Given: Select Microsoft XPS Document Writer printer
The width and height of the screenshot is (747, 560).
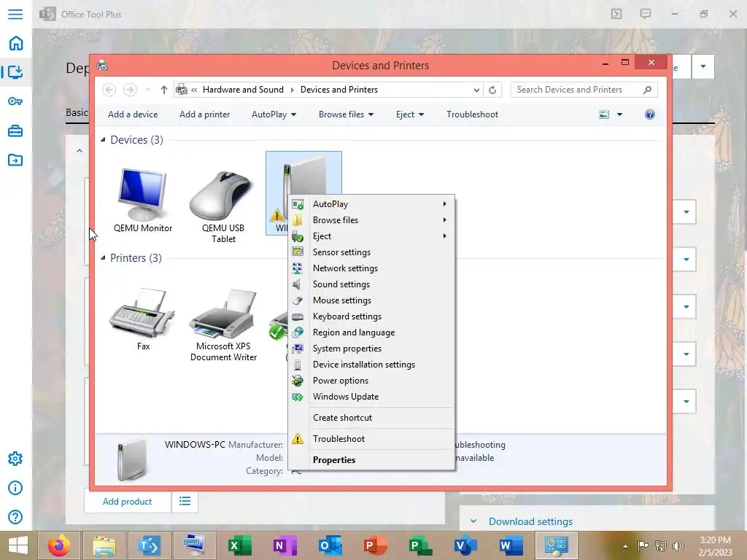Looking at the screenshot, I should coord(223,324).
